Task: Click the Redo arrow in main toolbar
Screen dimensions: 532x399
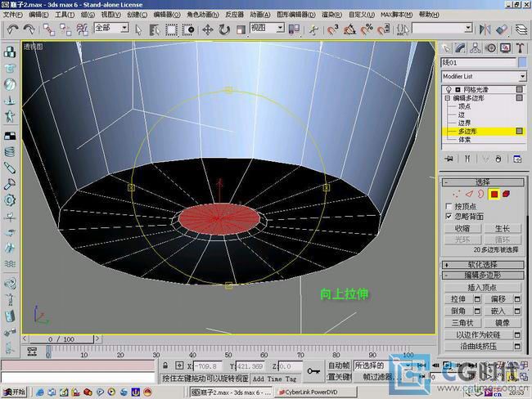Action: point(29,29)
